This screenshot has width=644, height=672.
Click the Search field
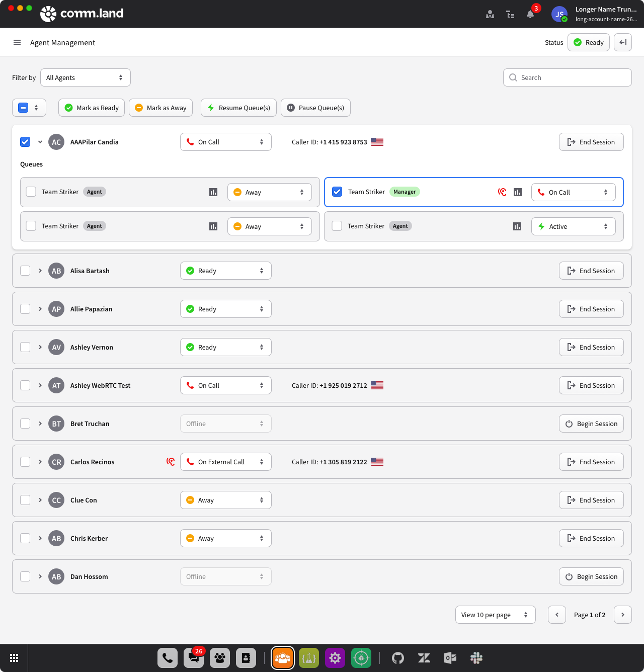[568, 77]
